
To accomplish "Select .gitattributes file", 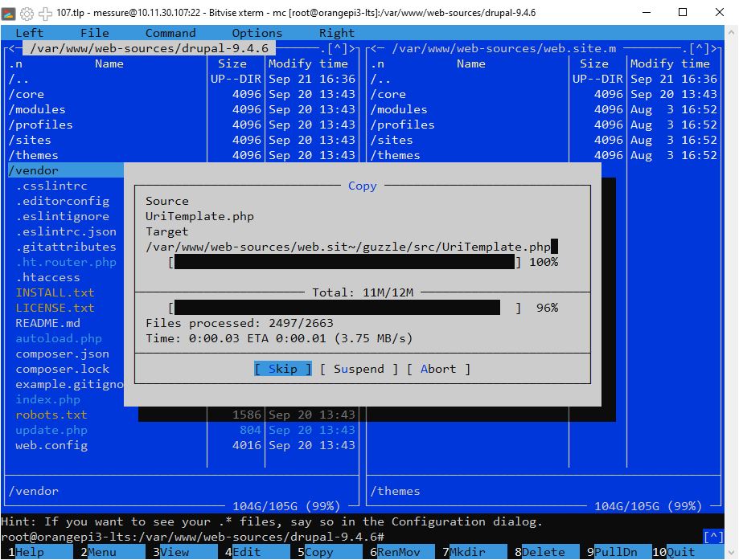I will tap(66, 247).
